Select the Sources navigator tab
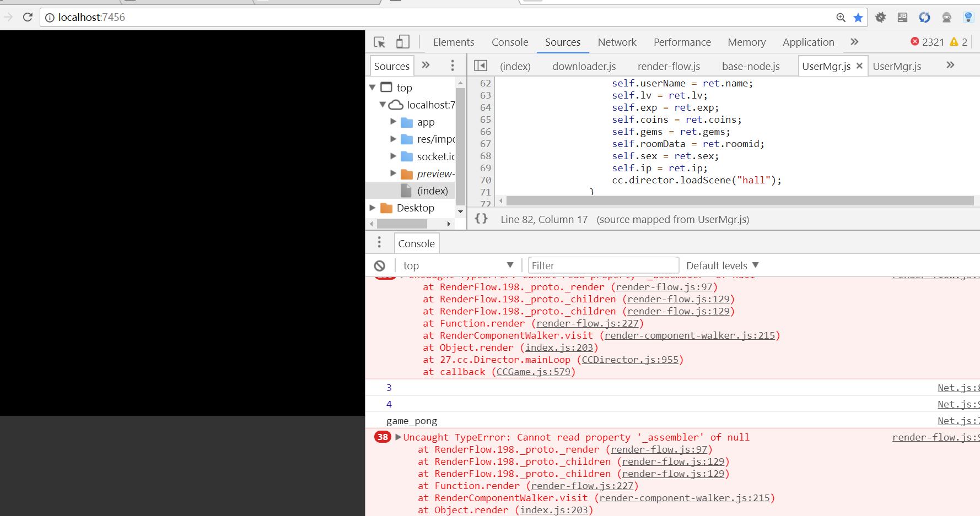This screenshot has height=516, width=980. click(392, 66)
